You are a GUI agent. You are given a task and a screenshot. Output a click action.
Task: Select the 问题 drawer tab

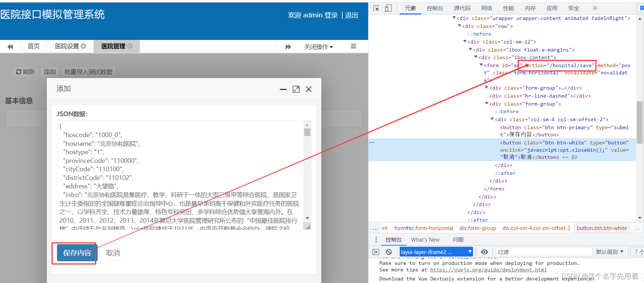458,240
